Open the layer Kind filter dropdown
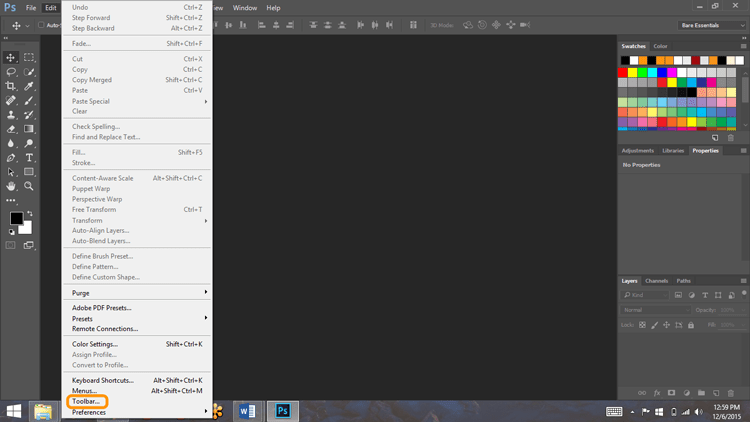 [644, 295]
